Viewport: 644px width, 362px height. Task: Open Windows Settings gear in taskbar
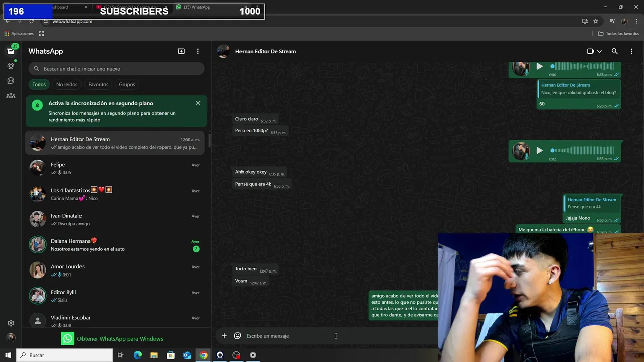click(253, 355)
